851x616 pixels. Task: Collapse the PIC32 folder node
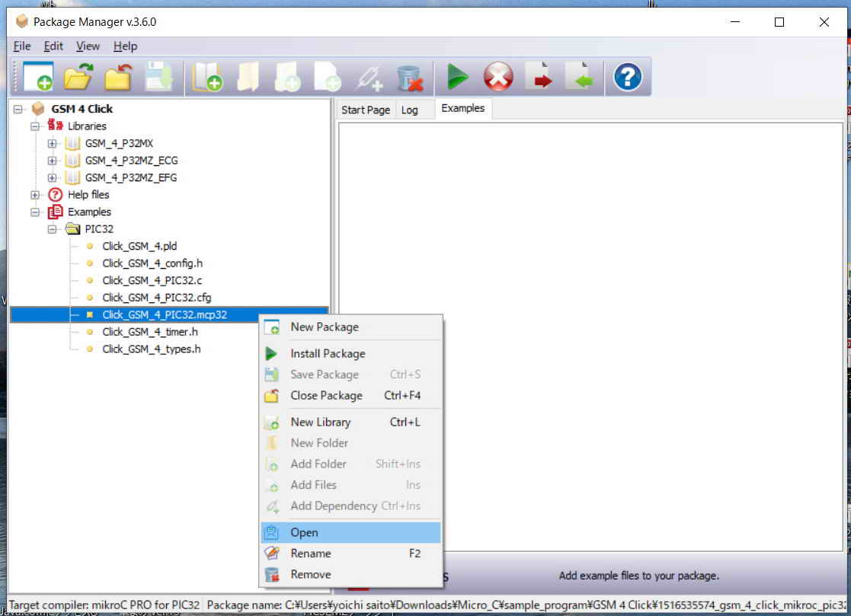[x=53, y=229]
